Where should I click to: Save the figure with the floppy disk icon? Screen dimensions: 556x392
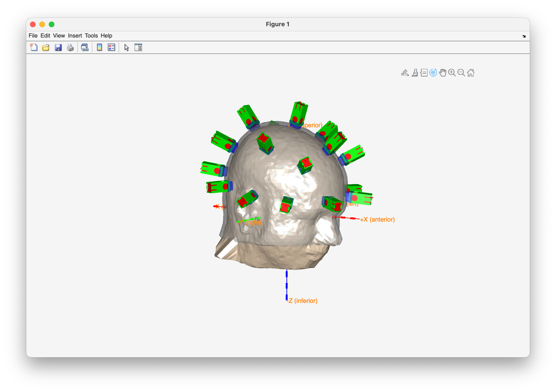pos(58,48)
